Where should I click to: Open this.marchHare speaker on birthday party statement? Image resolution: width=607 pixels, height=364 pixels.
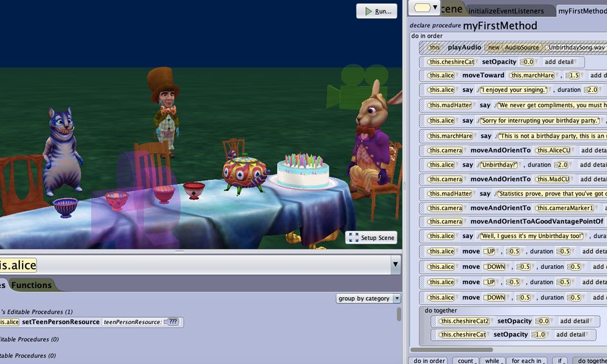tap(451, 136)
